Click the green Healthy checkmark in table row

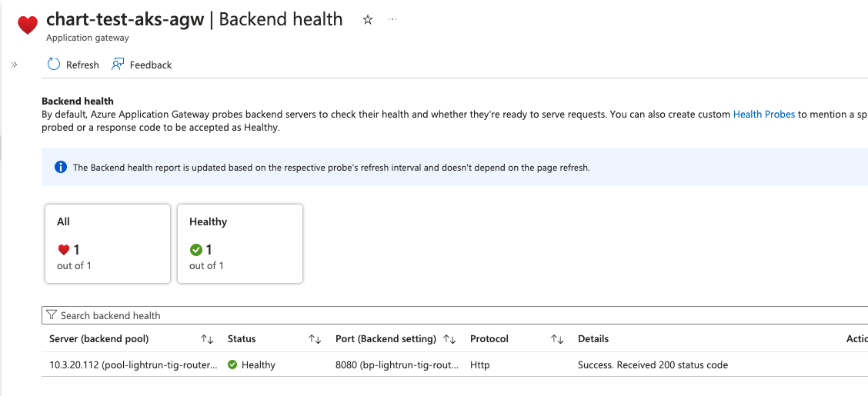232,364
